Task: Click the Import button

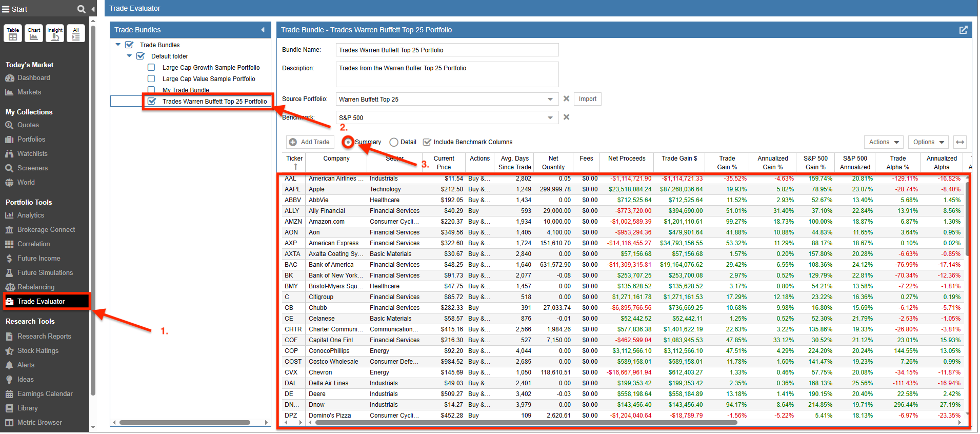Action: point(588,99)
